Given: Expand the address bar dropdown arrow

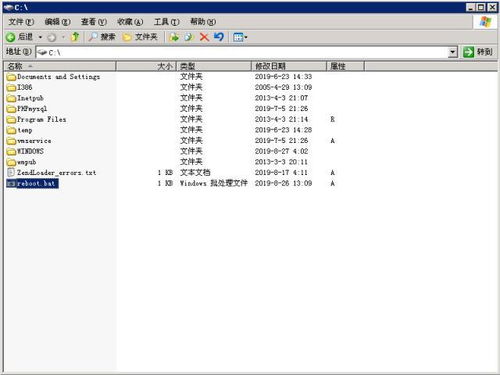Looking at the screenshot, I should point(452,52).
